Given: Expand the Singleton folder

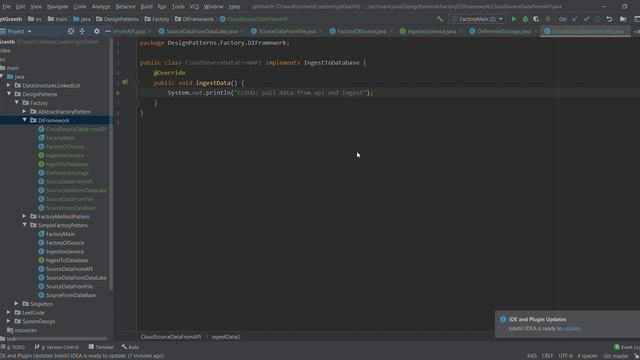Looking at the screenshot, I should 16,304.
